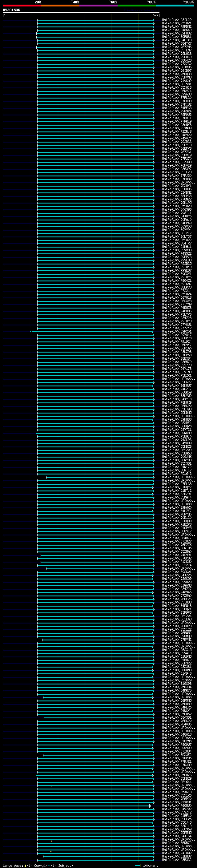Select hit label UniRef100_P40945
Image resolution: width=197 pixels, height=868 pixels.
coord(177,592)
